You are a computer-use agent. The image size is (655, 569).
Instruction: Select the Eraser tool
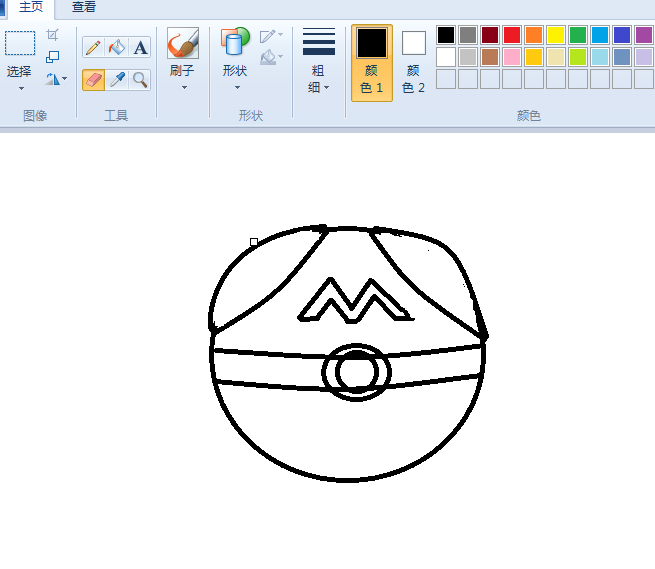[93, 80]
